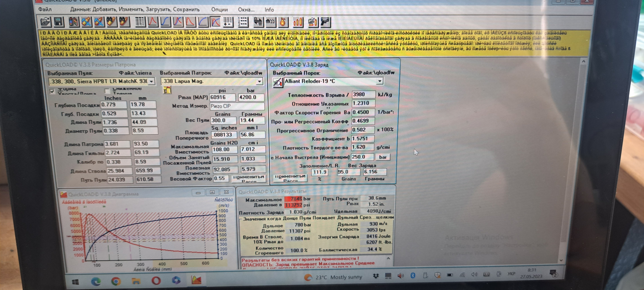
Task: Click the second binoculars cartridge search icon
Action: click(x=124, y=22)
